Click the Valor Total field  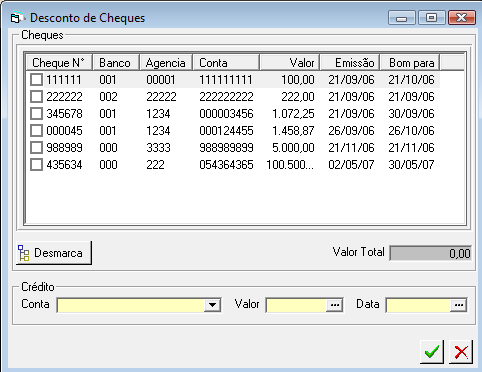430,253
